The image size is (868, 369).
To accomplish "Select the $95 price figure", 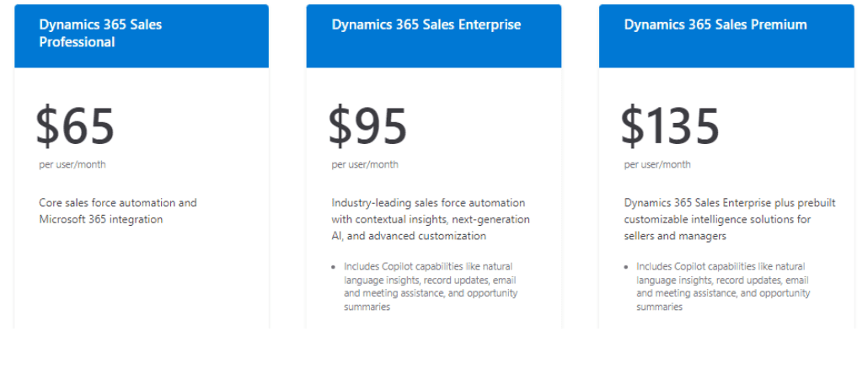I will 367,126.
